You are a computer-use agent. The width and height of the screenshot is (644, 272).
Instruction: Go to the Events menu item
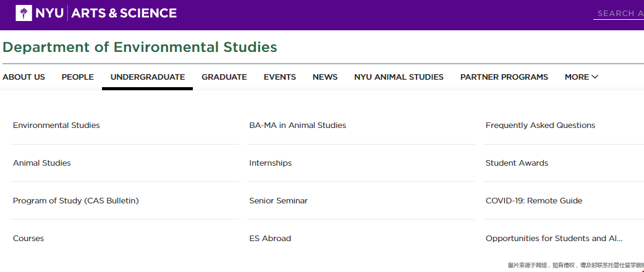[x=280, y=77]
